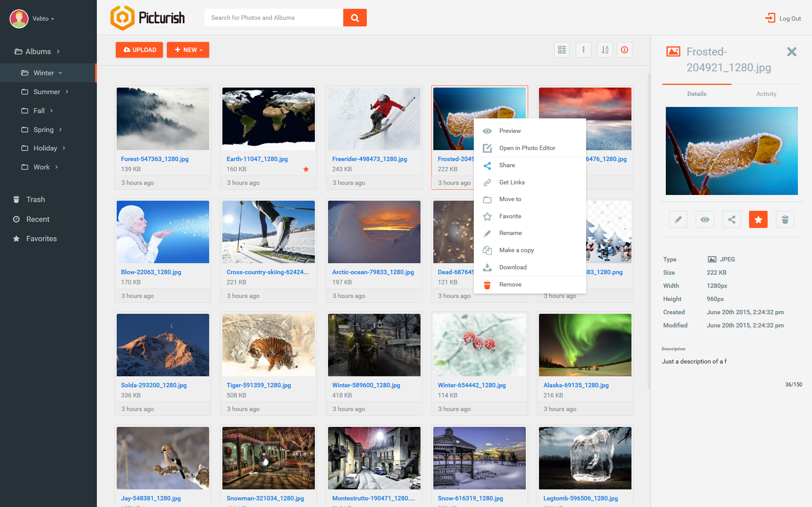Image resolution: width=812 pixels, height=507 pixels.
Task: Switch to grid view layout icon
Action: click(x=562, y=50)
